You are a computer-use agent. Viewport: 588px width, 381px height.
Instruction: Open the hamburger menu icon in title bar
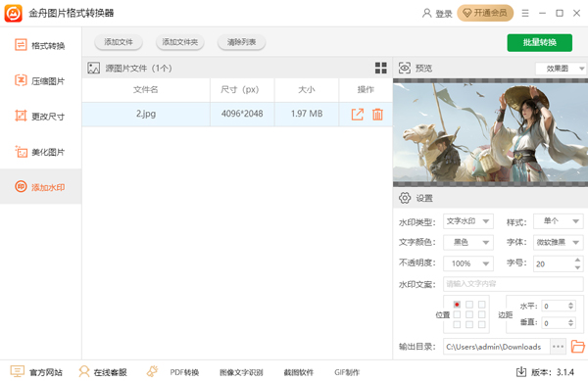tap(525, 13)
